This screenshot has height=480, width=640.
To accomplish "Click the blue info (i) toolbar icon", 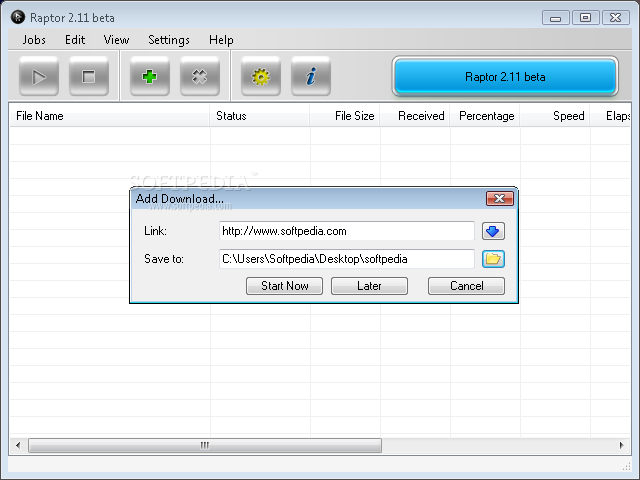I will 311,76.
